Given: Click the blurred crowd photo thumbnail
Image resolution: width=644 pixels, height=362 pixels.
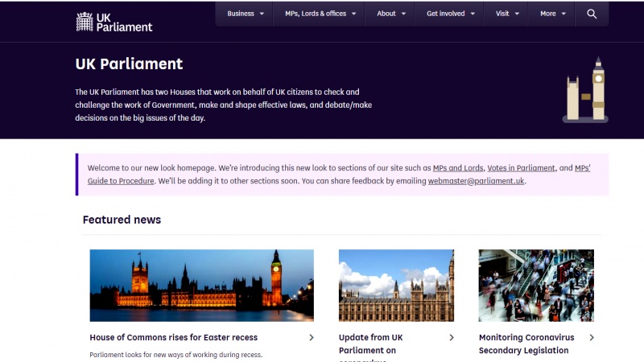Looking at the screenshot, I should pyautogui.click(x=536, y=286).
